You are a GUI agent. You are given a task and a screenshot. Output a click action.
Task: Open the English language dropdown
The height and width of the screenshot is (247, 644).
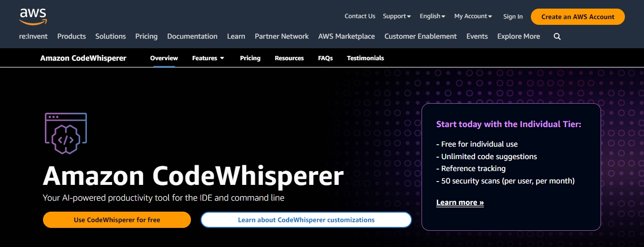click(x=432, y=16)
